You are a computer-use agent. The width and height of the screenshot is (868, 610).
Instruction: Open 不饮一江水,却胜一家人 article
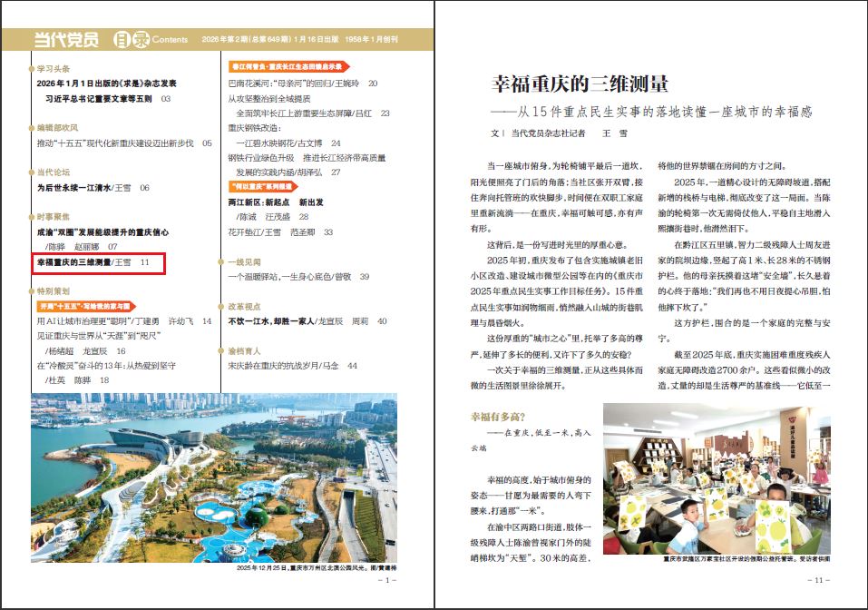pos(272,321)
